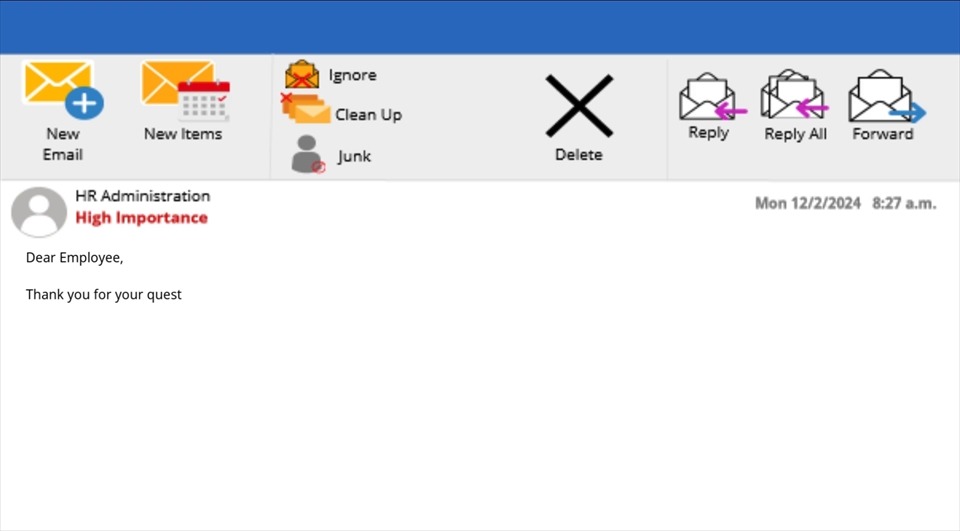Click the High Importance label
The height and width of the screenshot is (531, 960).
pos(141,217)
